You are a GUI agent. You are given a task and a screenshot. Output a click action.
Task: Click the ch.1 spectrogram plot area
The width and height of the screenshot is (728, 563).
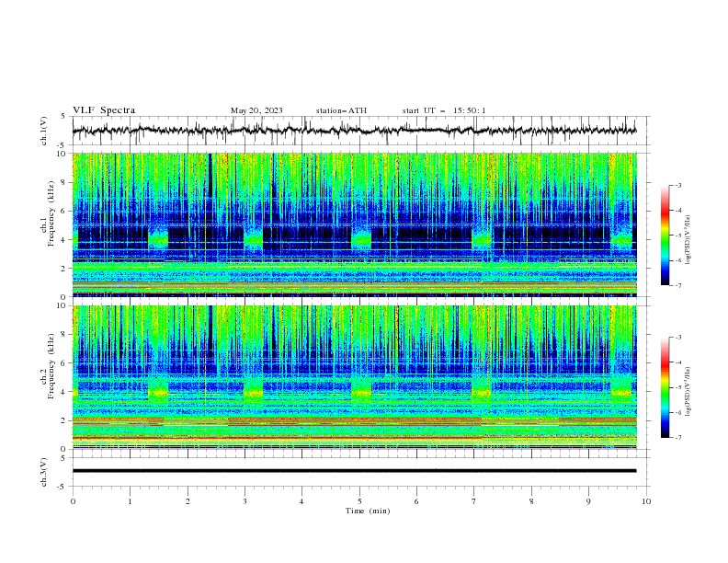pos(354,224)
